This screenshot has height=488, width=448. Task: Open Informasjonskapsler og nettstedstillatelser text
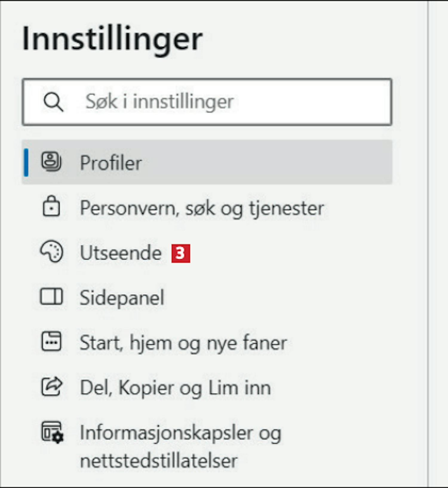pyautogui.click(x=181, y=447)
